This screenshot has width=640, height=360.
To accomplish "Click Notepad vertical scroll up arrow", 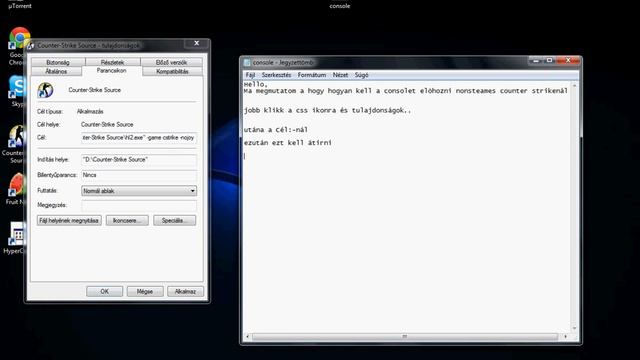I will pyautogui.click(x=575, y=86).
